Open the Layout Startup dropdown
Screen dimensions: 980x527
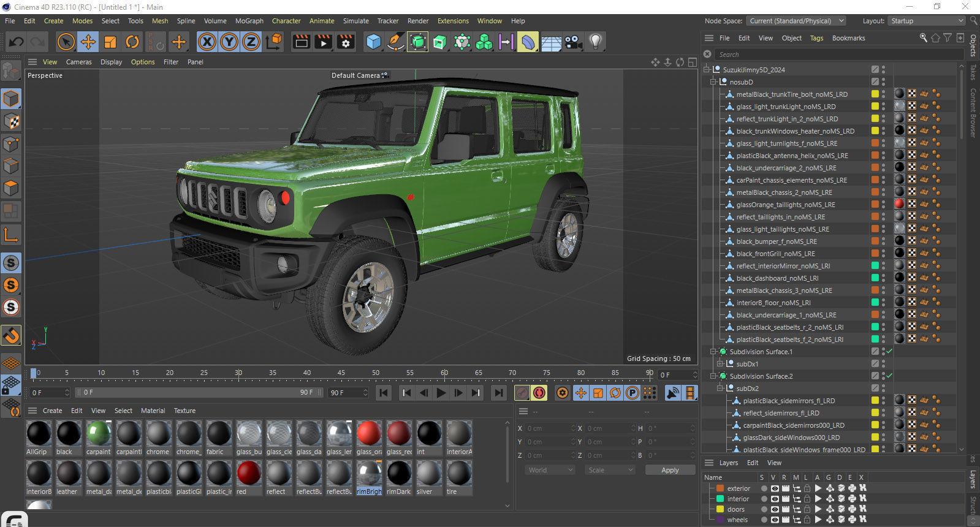[x=927, y=21]
